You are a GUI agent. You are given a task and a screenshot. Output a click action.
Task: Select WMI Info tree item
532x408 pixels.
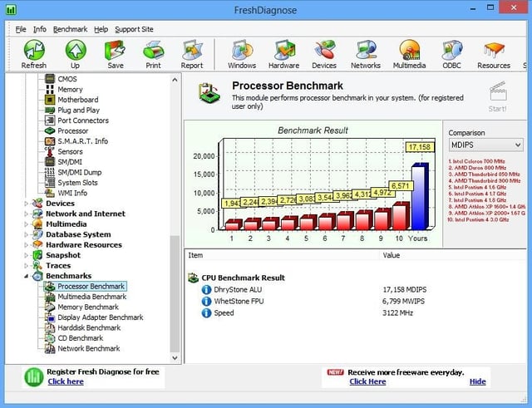[x=72, y=193]
